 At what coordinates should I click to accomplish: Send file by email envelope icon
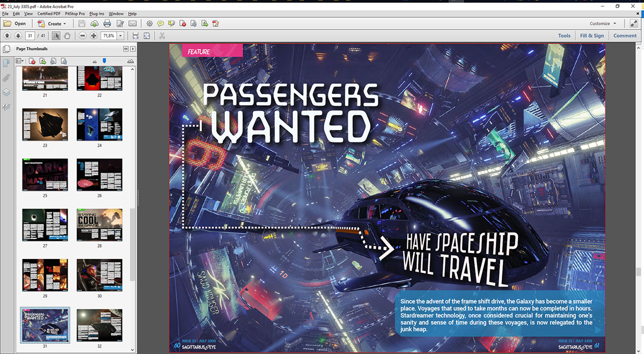pyautogui.click(x=133, y=24)
